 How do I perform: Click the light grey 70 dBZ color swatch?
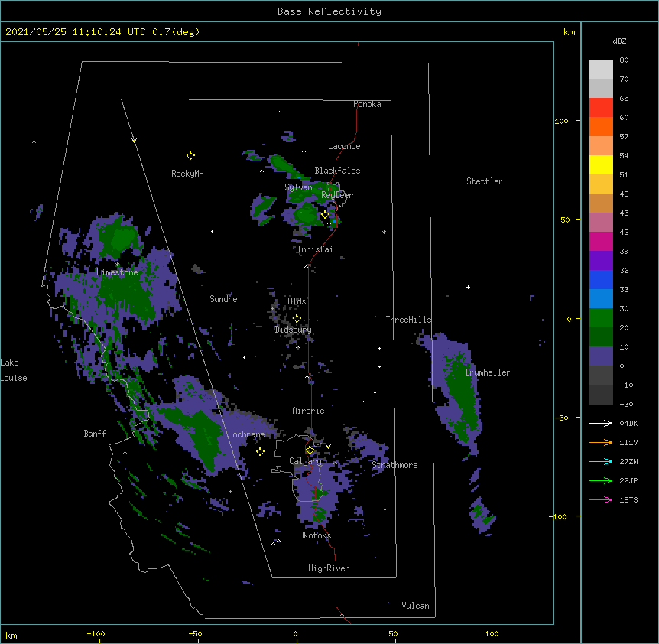(x=601, y=70)
